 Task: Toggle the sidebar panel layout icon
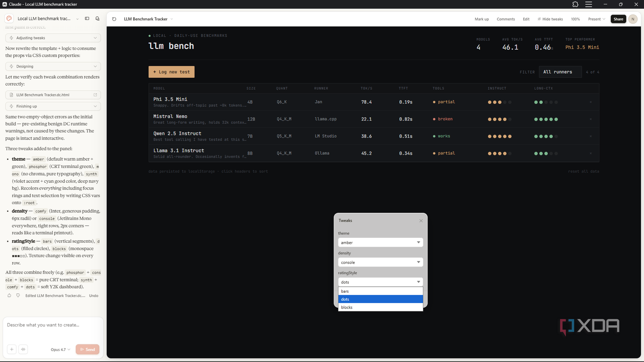point(87,18)
